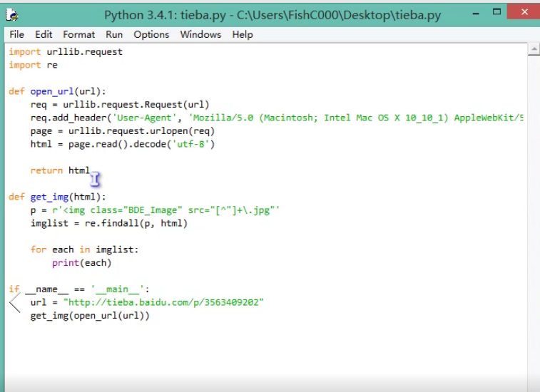Open the Edit menu
This screenshot has width=540, height=392.
(x=44, y=34)
